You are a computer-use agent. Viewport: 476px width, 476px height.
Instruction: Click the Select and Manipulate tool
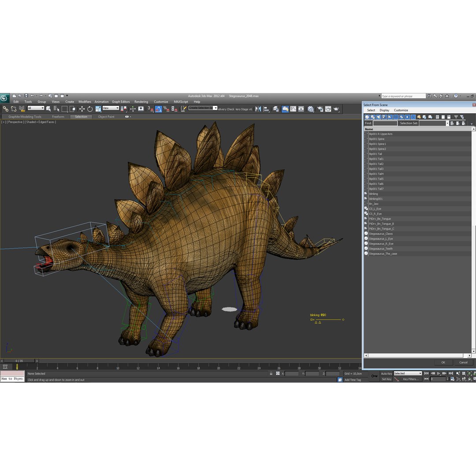click(133, 109)
